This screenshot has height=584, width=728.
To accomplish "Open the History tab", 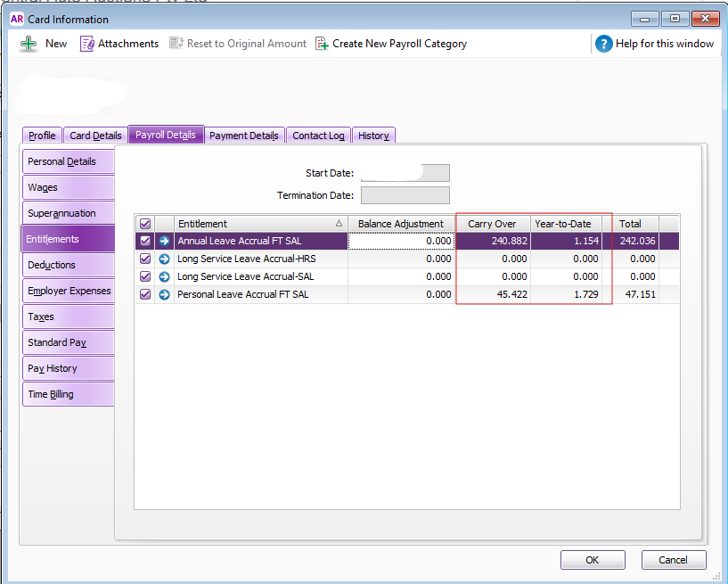I will click(x=373, y=136).
